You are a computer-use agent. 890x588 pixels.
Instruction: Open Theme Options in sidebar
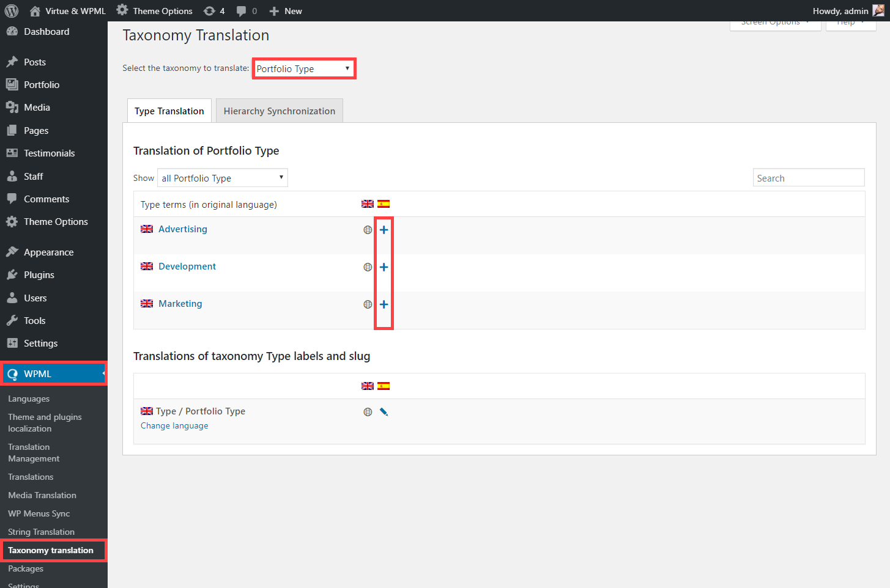tap(54, 222)
